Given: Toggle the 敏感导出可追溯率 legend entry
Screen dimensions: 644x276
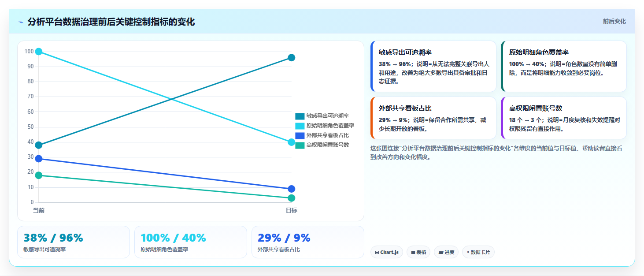Looking at the screenshot, I should click(x=322, y=116).
